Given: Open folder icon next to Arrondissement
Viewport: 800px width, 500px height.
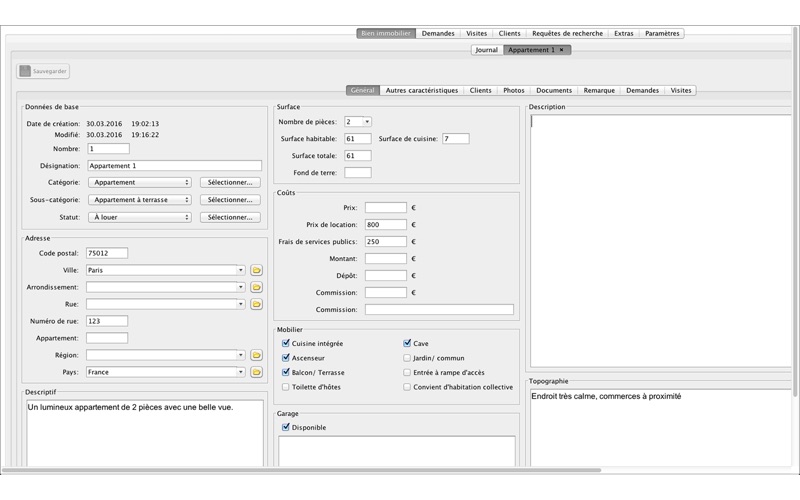Looking at the screenshot, I should coord(256,287).
